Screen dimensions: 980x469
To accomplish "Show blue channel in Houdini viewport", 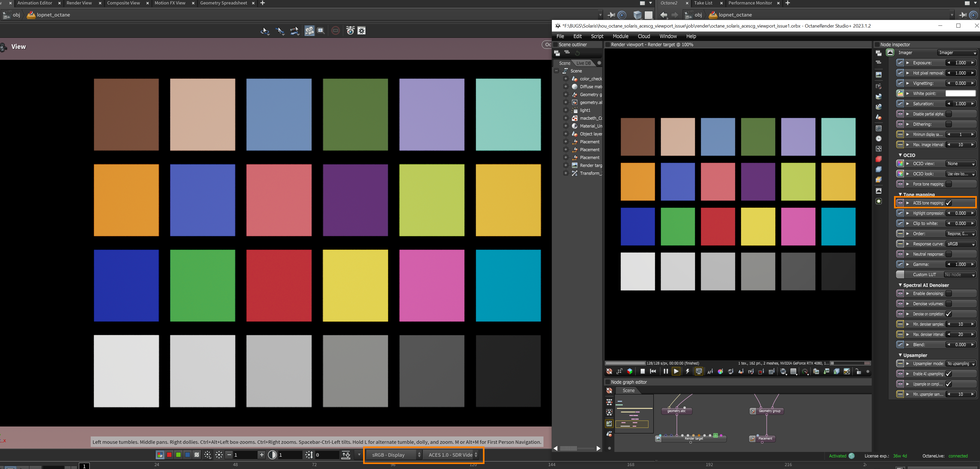I will click(x=187, y=455).
